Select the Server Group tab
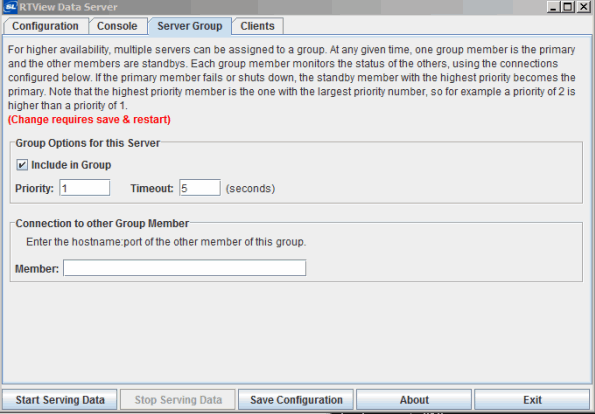The height and width of the screenshot is (414, 595). 190,26
